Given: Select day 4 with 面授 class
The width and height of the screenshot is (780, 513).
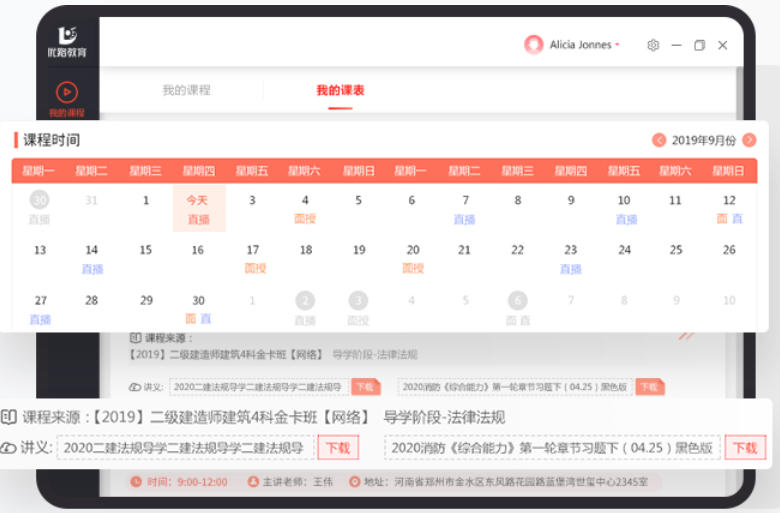Looking at the screenshot, I should click(305, 209).
